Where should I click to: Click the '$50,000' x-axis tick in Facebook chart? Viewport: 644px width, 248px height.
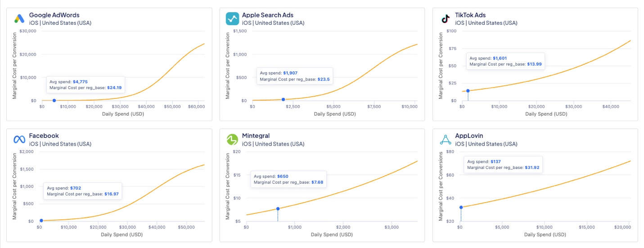click(x=185, y=227)
